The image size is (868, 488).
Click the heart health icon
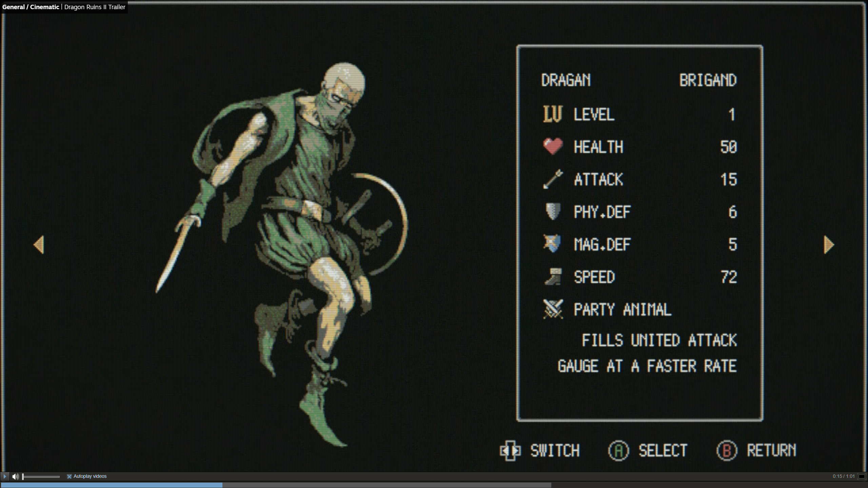(x=553, y=146)
